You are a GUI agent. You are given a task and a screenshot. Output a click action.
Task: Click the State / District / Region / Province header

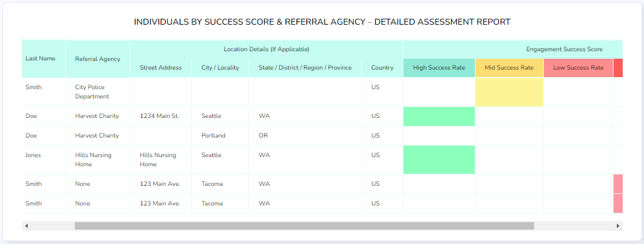(305, 68)
